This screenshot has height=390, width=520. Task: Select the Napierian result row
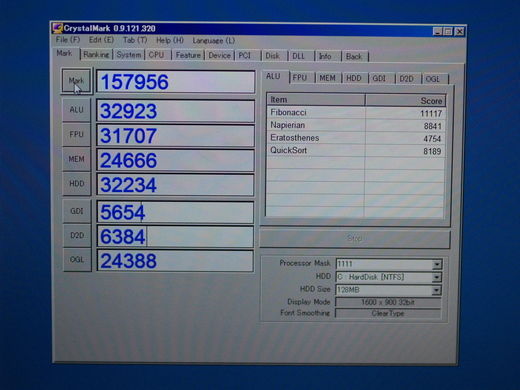click(x=356, y=125)
